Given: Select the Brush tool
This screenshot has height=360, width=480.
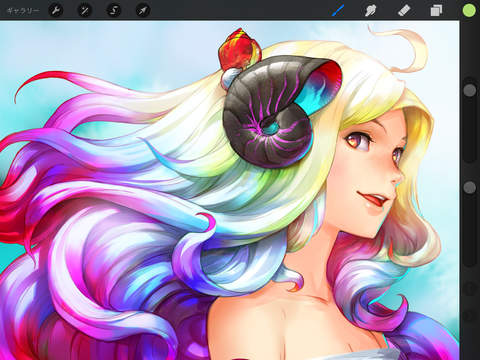Looking at the screenshot, I should [x=338, y=10].
